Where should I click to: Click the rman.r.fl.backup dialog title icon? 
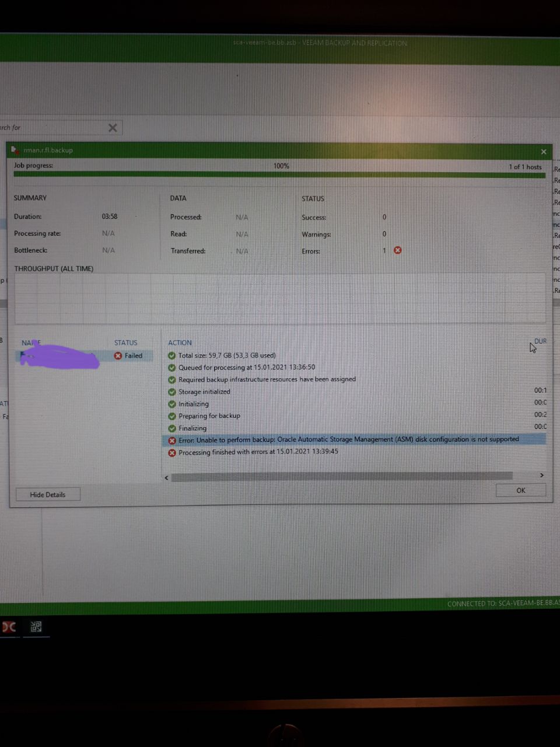(16, 150)
